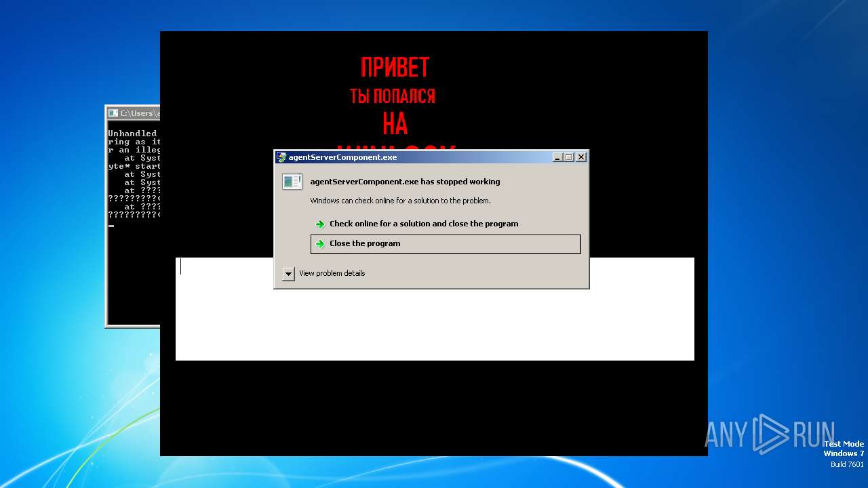Click the white text input area
868x488 pixels.
tap(435, 309)
